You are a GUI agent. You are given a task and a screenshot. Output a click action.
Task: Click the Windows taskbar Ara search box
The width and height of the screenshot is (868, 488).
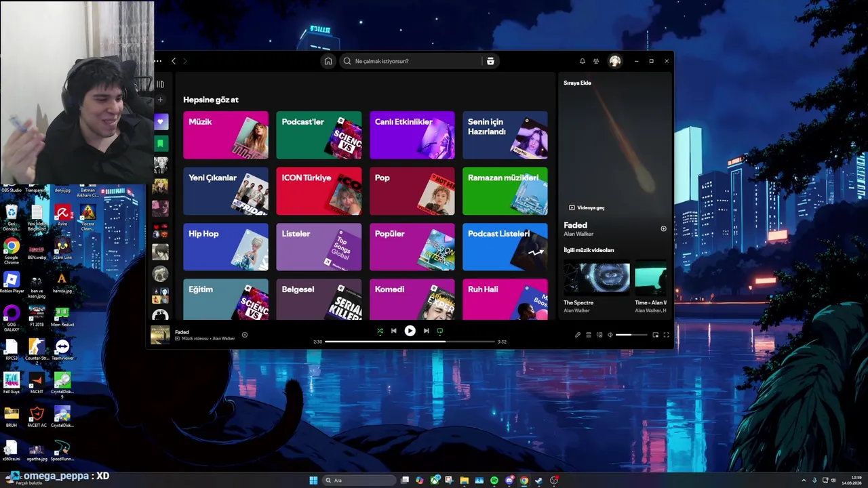(x=359, y=480)
